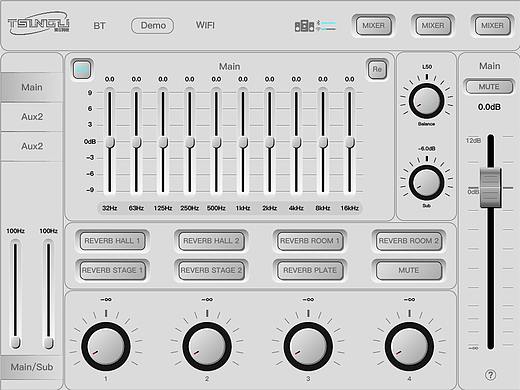Click the 125Hz EQ slider handle

tap(163, 142)
